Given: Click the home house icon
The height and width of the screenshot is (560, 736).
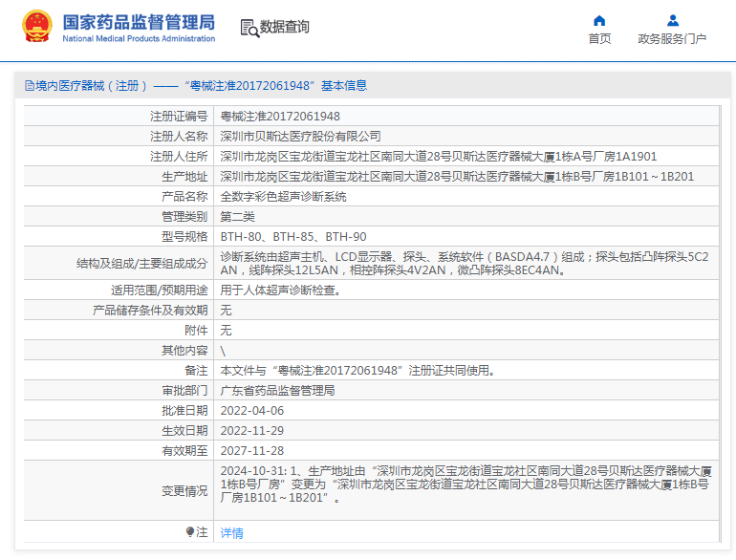Looking at the screenshot, I should pos(599,20).
